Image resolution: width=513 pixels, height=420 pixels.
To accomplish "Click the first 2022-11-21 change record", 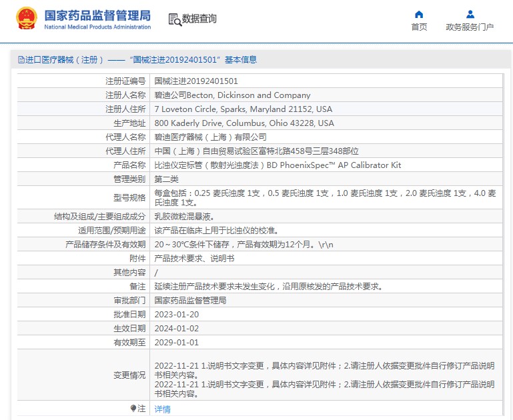I will (325, 370).
